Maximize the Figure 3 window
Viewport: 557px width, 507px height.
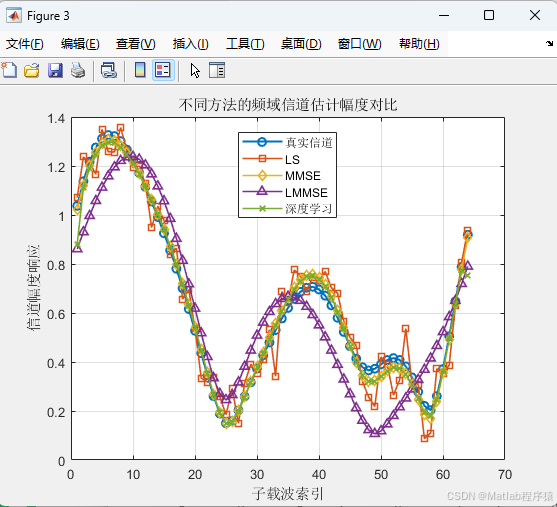(x=489, y=15)
